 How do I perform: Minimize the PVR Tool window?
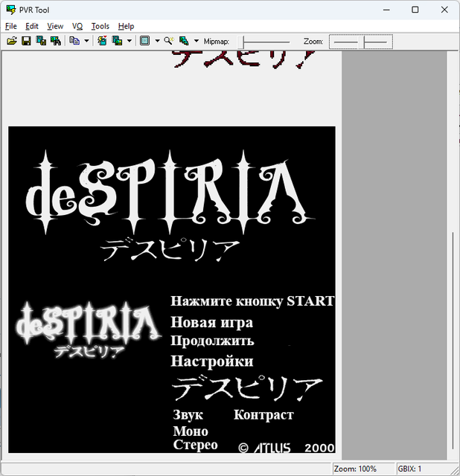point(386,10)
